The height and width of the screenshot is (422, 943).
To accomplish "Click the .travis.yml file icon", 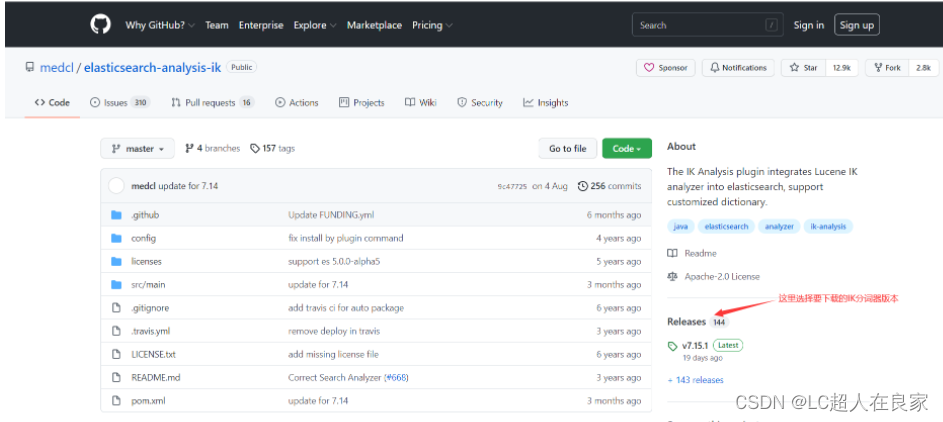I will (117, 331).
